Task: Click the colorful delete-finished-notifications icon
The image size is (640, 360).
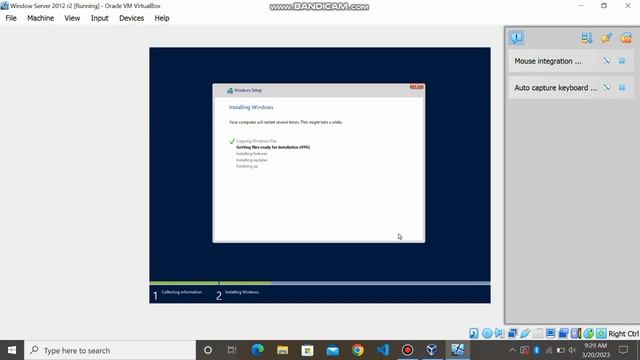Action: point(626,38)
